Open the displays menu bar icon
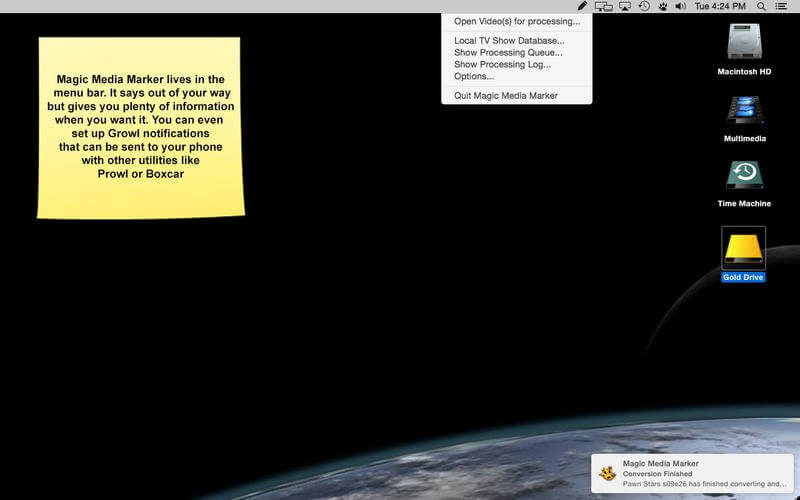This screenshot has height=500, width=800. 604,6
